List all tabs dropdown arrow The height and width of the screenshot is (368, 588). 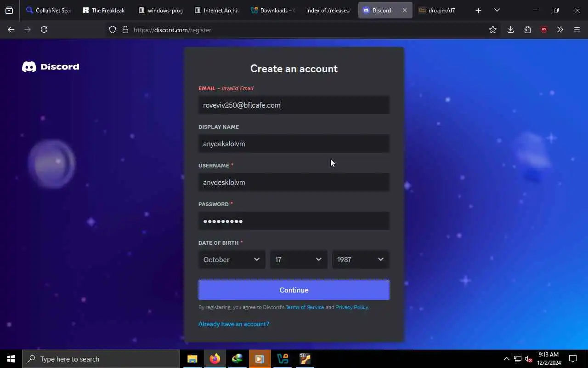(x=497, y=10)
